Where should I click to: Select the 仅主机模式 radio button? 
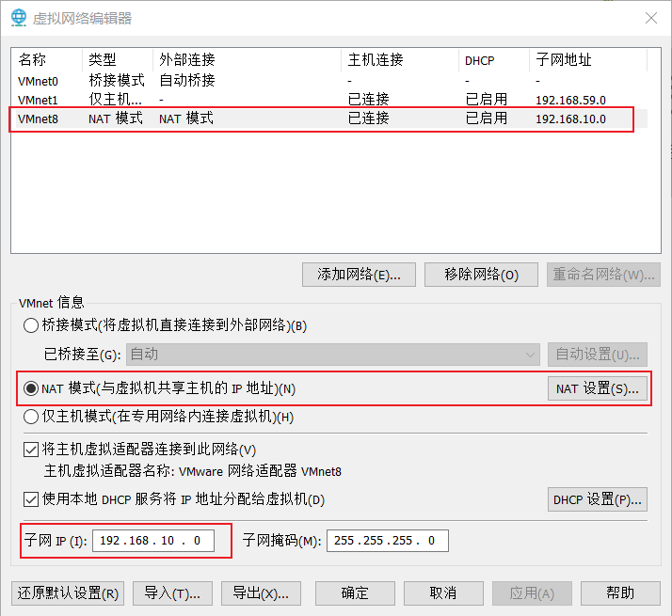31,417
